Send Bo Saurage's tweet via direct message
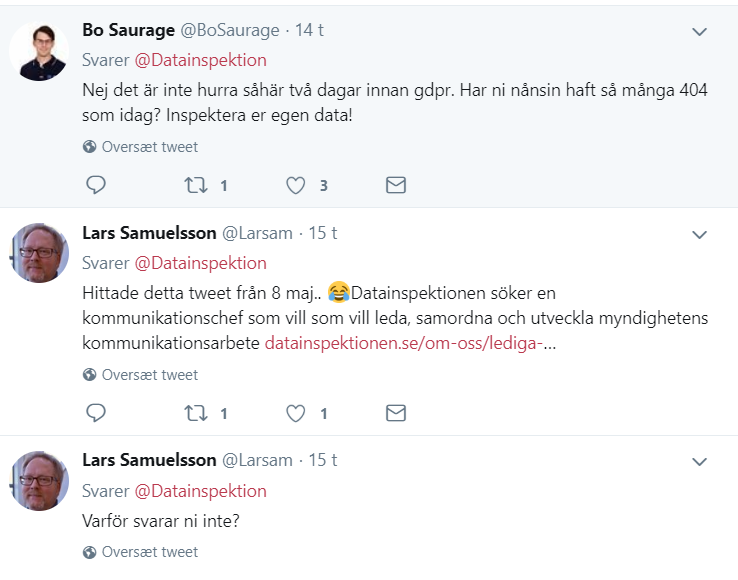 [x=396, y=185]
